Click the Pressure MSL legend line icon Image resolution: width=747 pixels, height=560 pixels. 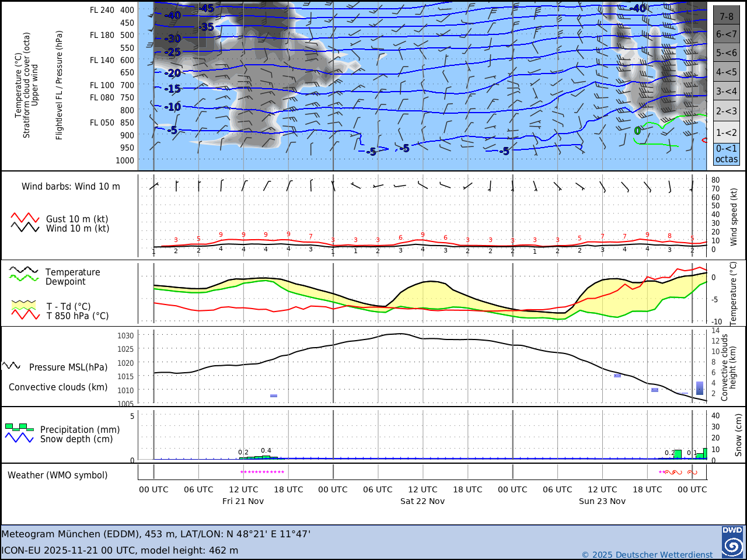(x=12, y=366)
